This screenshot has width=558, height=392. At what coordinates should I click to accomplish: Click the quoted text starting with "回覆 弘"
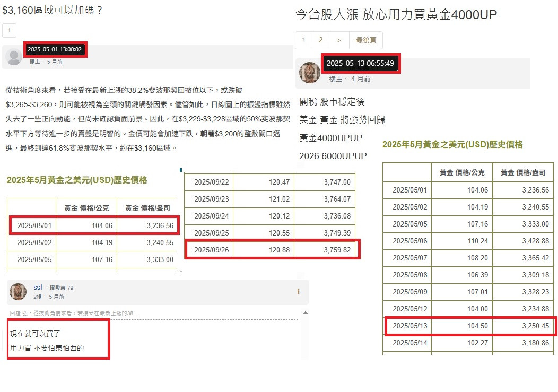[x=74, y=313]
